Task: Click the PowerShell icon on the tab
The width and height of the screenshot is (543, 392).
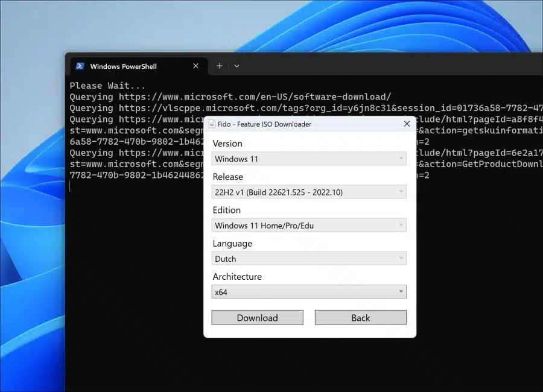Action: pyautogui.click(x=80, y=66)
